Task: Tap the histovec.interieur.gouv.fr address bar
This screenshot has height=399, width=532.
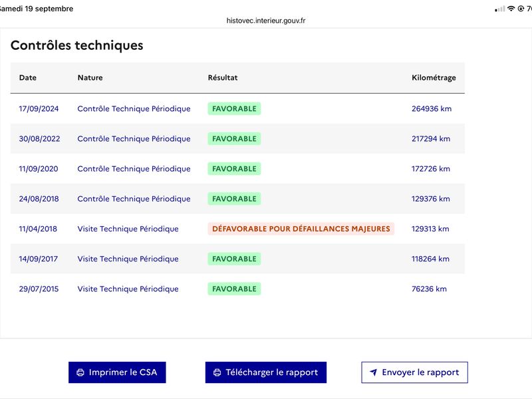Action: coord(266,21)
